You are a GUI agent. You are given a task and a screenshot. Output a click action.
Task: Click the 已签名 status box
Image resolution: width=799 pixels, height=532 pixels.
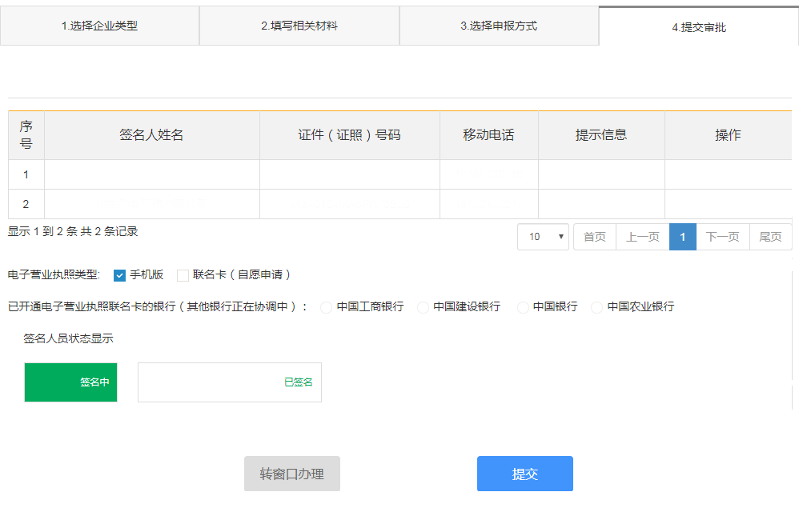tap(230, 382)
